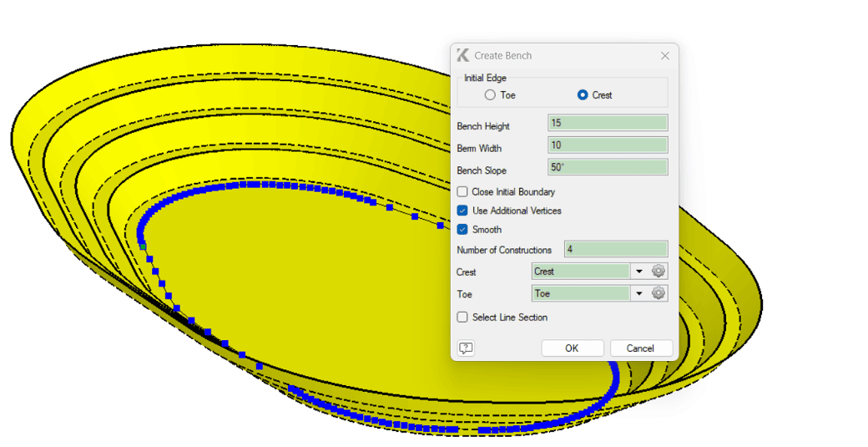The width and height of the screenshot is (868, 447).
Task: Disable Use Additional Vertices option
Action: pyautogui.click(x=462, y=211)
